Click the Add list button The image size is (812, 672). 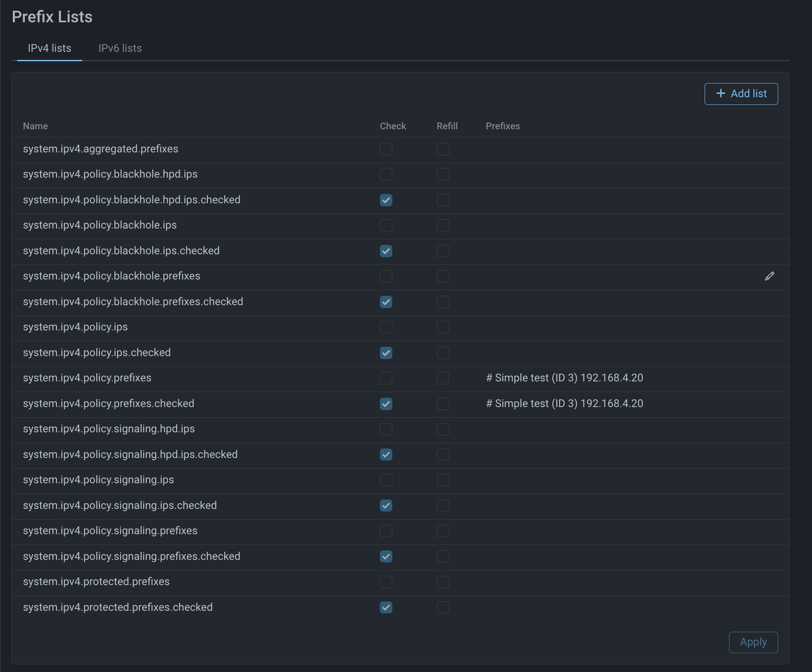tap(741, 94)
